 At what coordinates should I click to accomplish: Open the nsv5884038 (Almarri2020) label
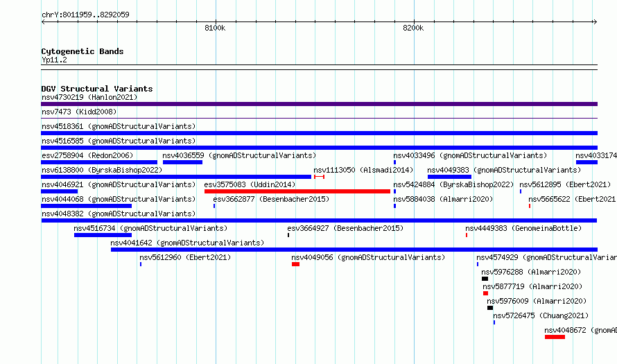pyautogui.click(x=443, y=199)
